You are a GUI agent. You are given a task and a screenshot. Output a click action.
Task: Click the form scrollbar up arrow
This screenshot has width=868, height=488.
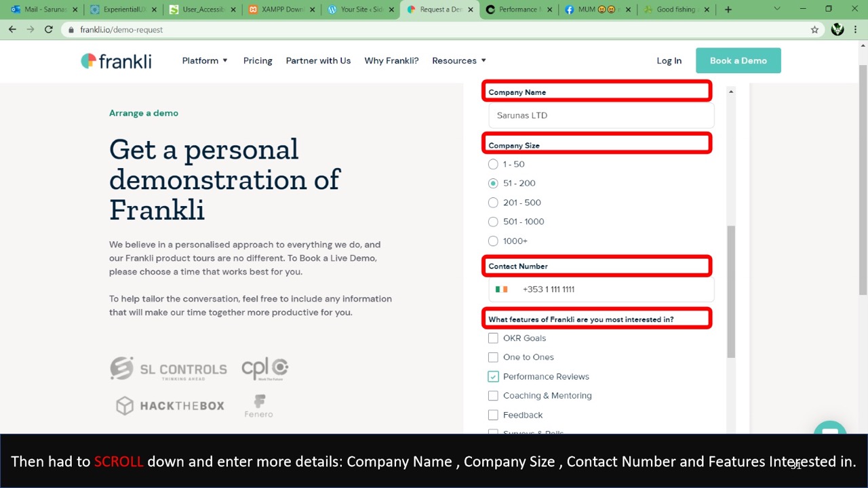(731, 91)
